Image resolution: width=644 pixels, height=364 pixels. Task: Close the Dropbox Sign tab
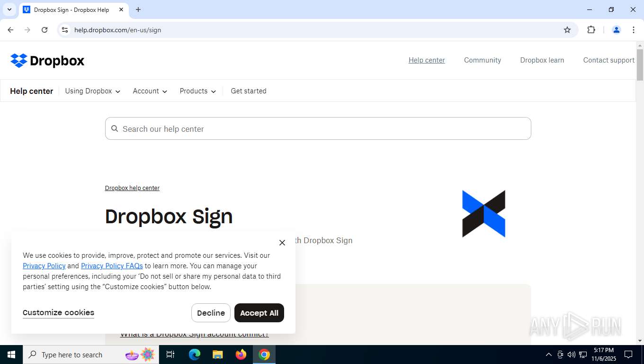[121, 9]
